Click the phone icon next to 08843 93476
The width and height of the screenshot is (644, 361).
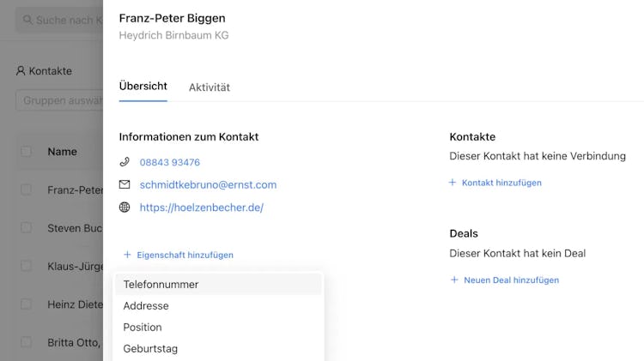tap(125, 162)
